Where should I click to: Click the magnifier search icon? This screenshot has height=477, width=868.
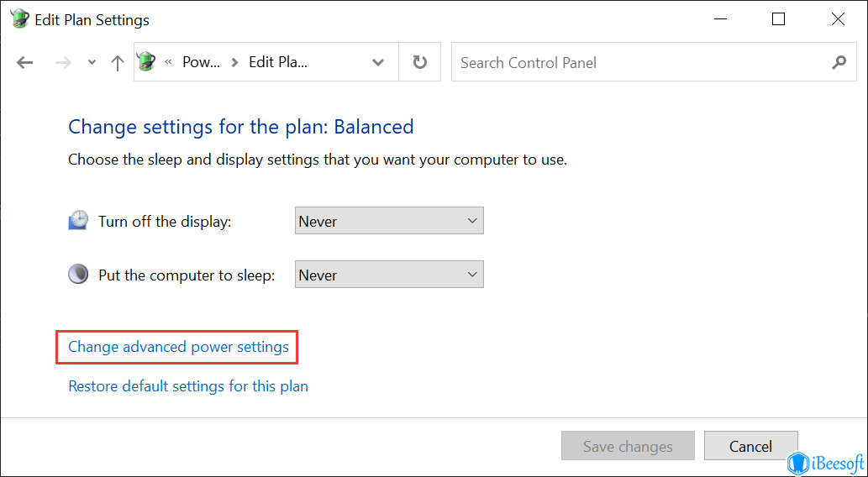click(x=839, y=62)
